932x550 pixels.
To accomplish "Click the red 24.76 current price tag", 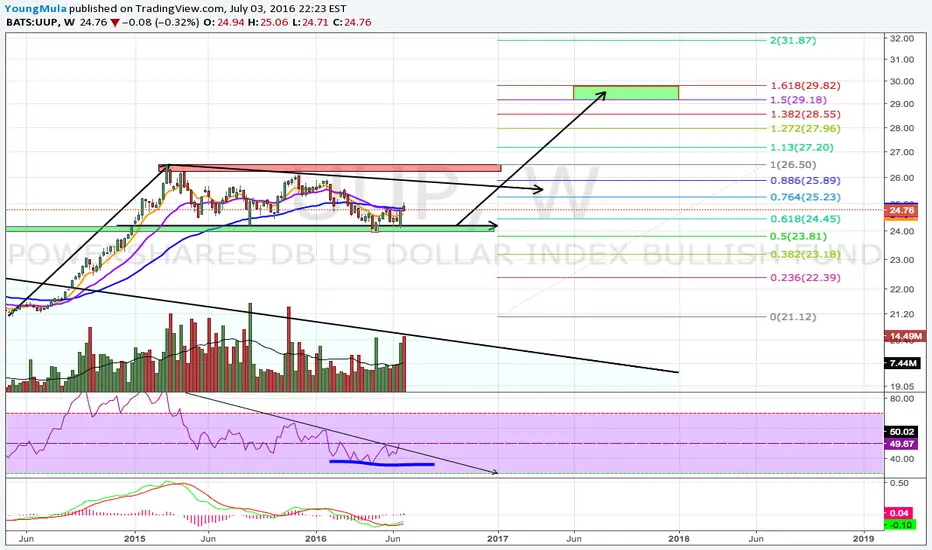I will coord(901,210).
